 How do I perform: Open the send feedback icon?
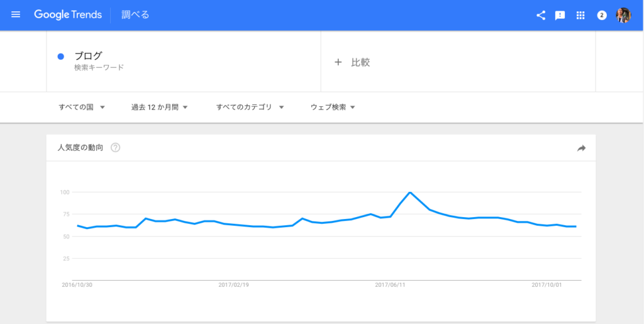[560, 15]
